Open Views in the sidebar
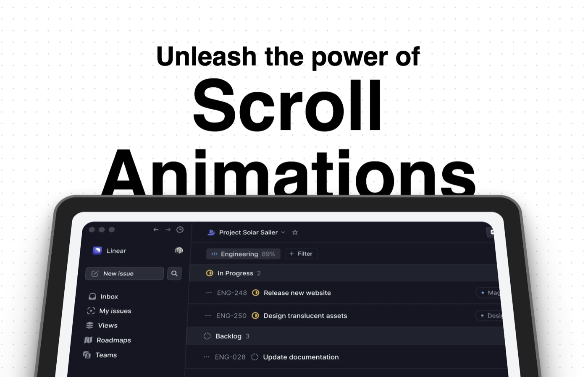Screen dimensions: 588x377 [102, 325]
